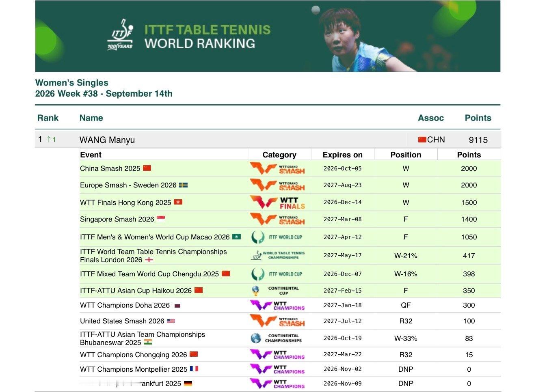Click the WTT Grand Smash logo for China Smash 2025

(x=277, y=168)
